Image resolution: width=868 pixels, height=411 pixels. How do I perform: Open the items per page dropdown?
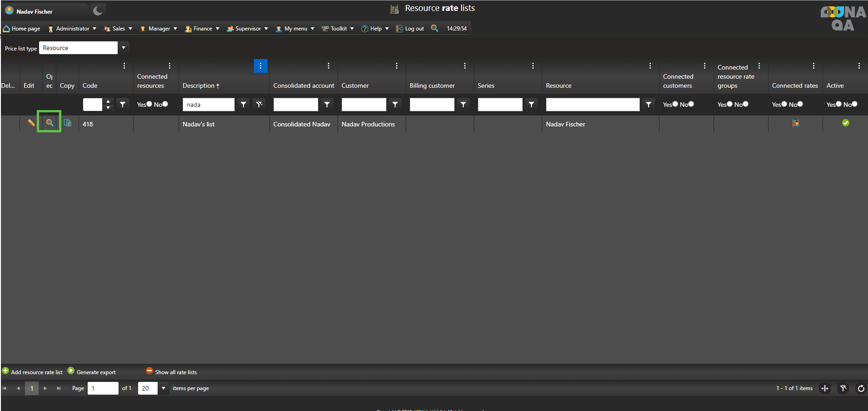pyautogui.click(x=164, y=388)
